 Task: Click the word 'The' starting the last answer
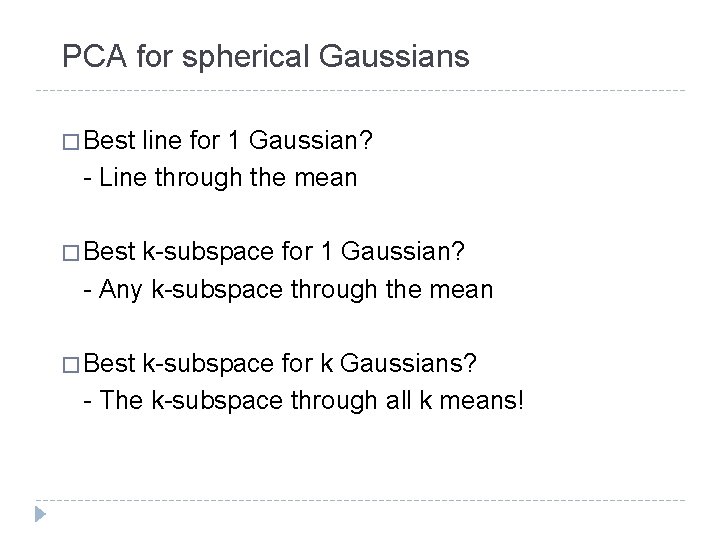(x=121, y=400)
